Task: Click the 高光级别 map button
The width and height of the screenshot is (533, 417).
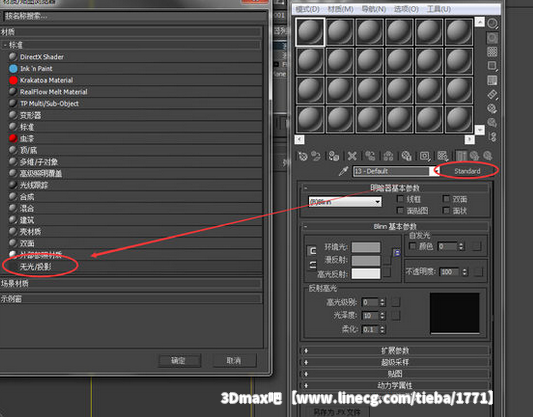Action: coord(396,302)
